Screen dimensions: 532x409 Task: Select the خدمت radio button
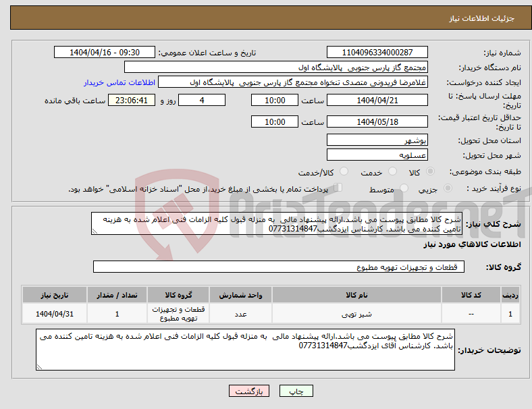click(392, 171)
